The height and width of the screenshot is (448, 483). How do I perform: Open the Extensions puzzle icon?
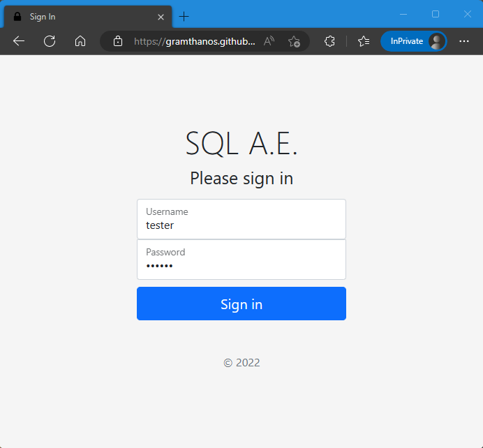[330, 41]
